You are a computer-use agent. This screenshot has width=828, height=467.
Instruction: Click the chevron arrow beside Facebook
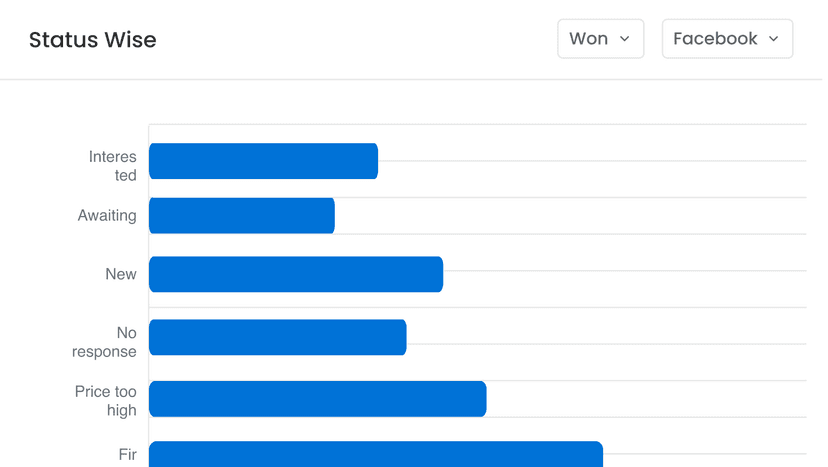pos(773,39)
